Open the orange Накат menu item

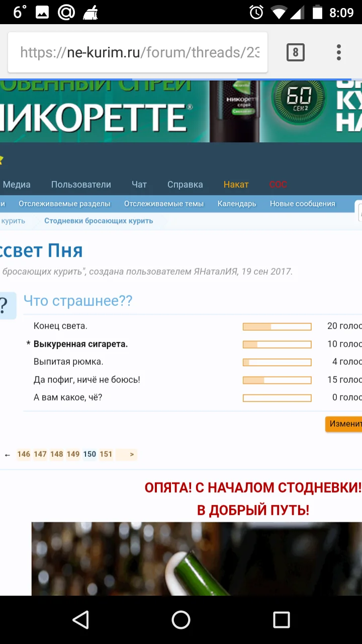236,185
